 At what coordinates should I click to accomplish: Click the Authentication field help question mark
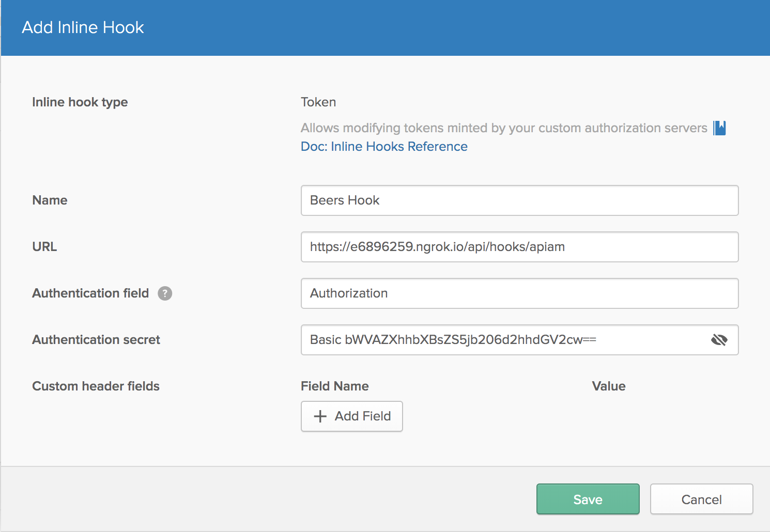[165, 293]
